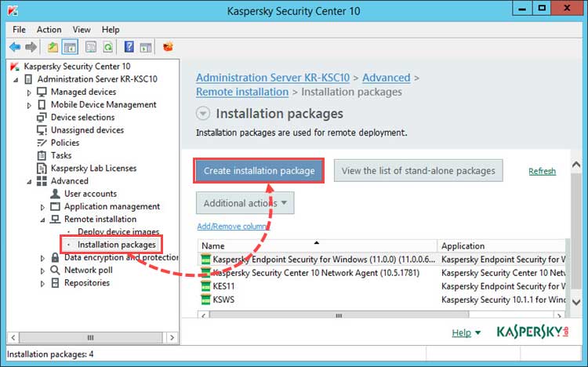Click the console tree horizontal scrollbar thumb
The width and height of the screenshot is (588, 367).
(91, 337)
